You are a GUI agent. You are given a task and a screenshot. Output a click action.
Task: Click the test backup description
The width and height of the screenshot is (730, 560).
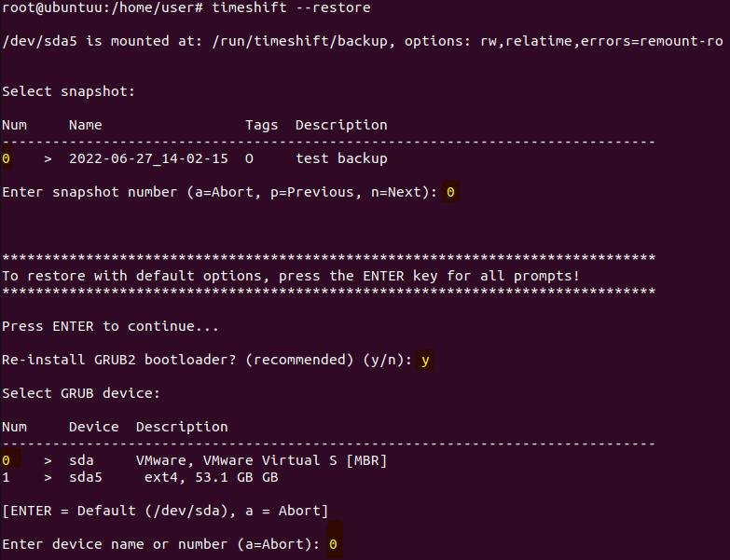(341, 158)
